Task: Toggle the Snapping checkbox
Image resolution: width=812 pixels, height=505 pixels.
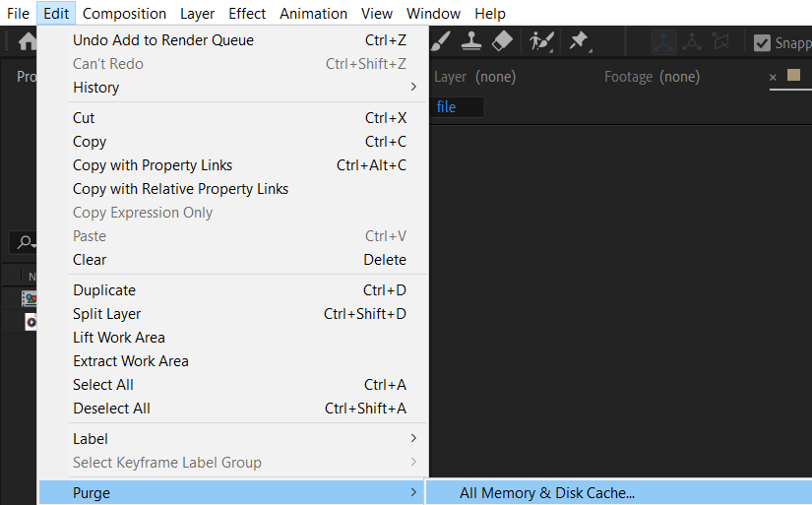Action: [x=762, y=42]
